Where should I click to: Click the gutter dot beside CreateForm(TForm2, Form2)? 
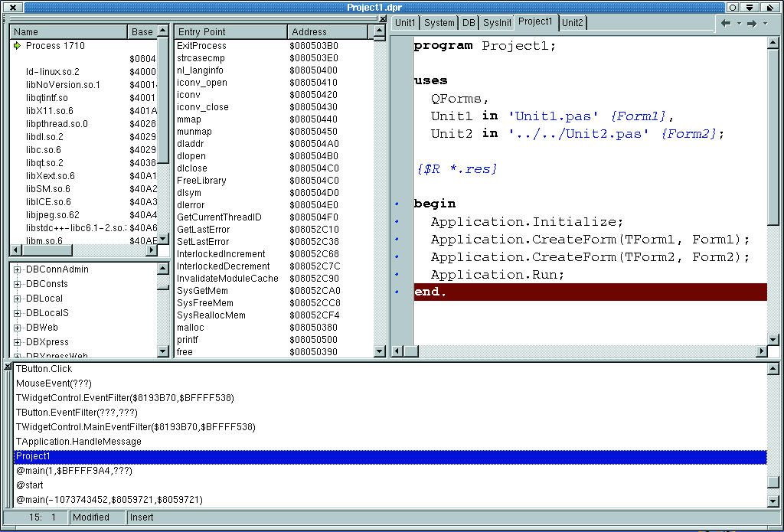coord(397,257)
